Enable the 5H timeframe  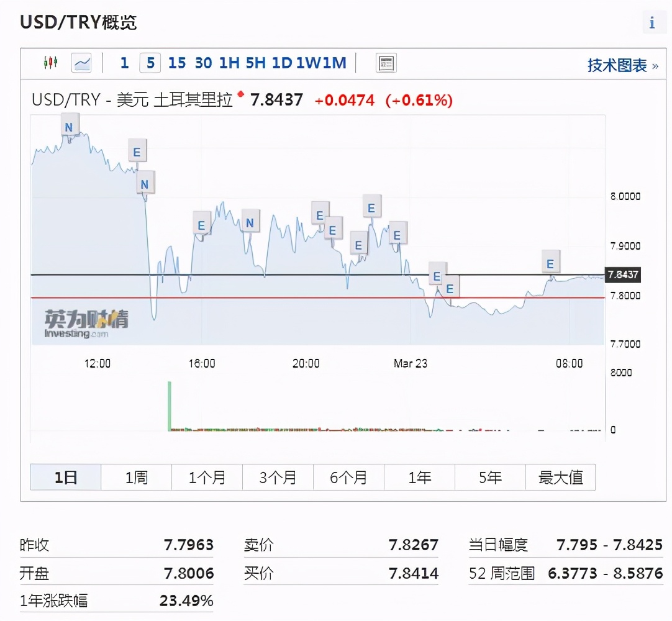tap(256, 62)
